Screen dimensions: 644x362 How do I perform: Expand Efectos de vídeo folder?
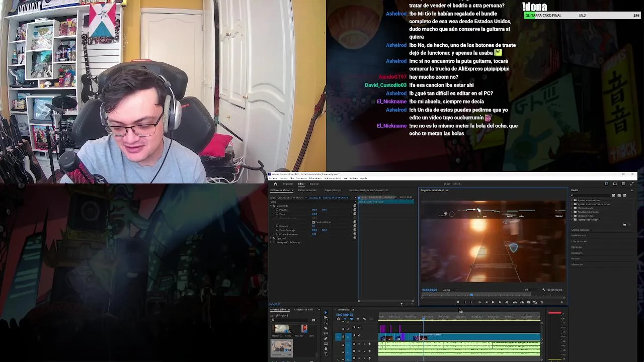(571, 216)
